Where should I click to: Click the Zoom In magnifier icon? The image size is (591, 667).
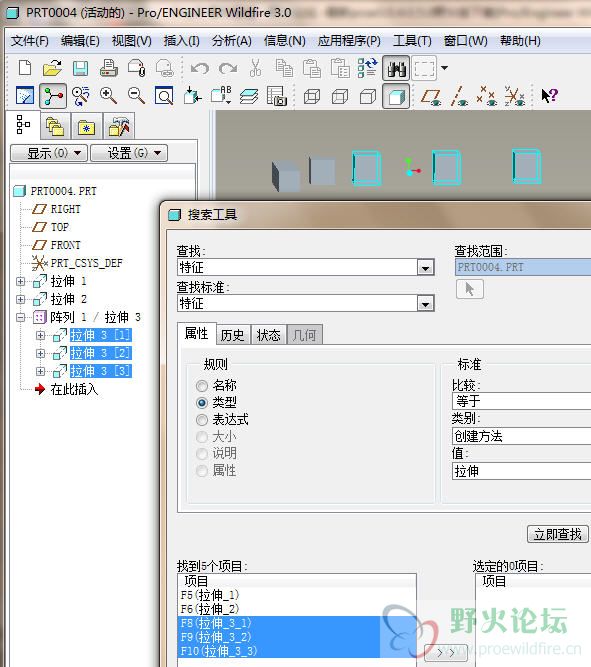pos(108,96)
